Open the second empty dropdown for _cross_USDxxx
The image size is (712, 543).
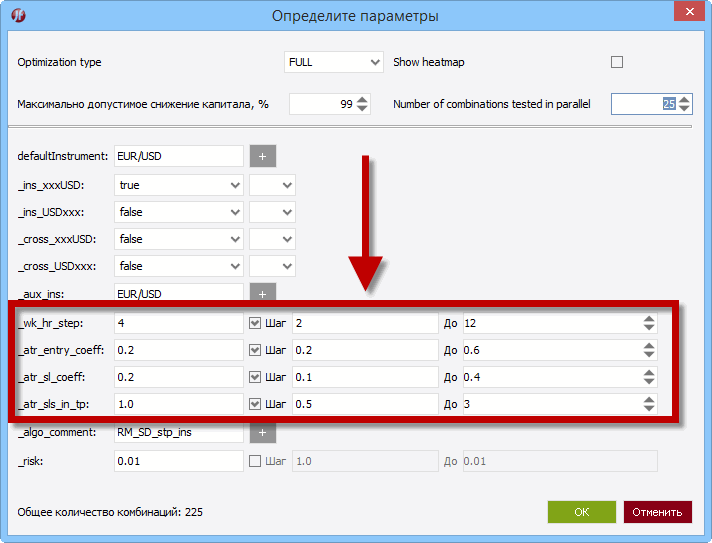[272, 266]
